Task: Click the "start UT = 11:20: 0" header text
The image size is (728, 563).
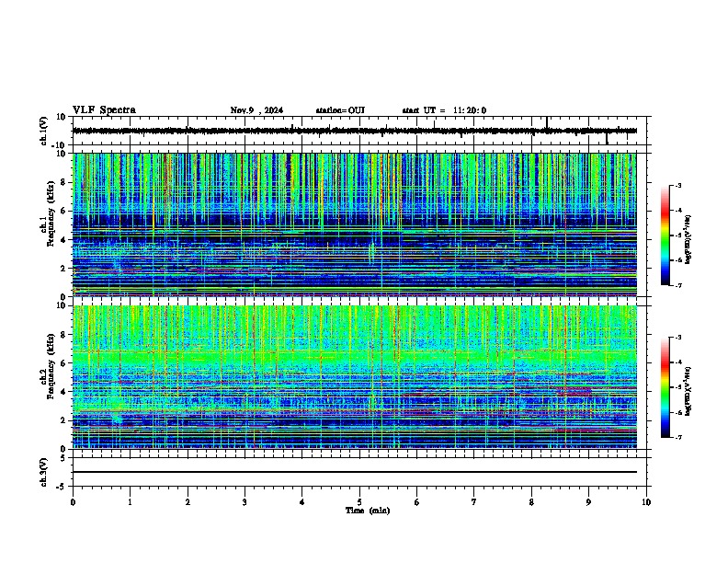Action: [x=444, y=110]
